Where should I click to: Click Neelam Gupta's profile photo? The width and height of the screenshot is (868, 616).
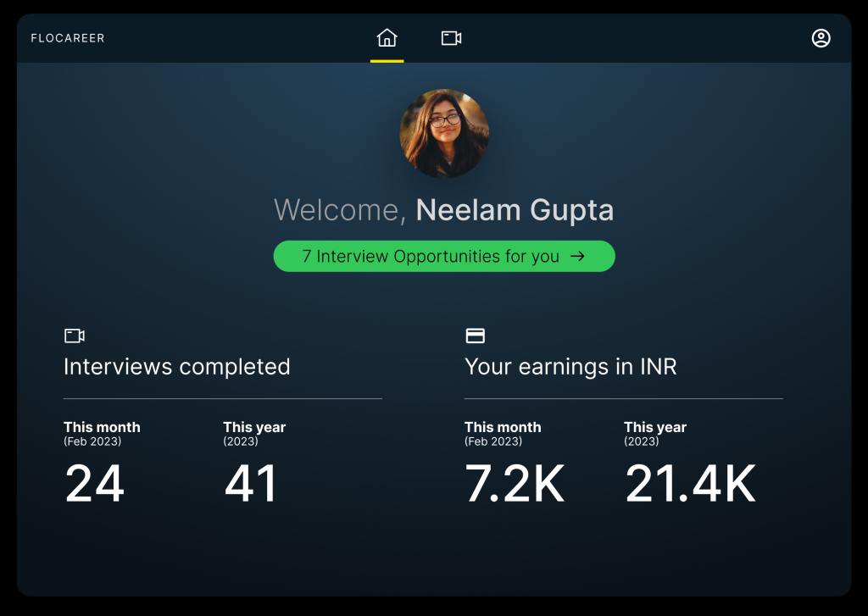tap(444, 133)
